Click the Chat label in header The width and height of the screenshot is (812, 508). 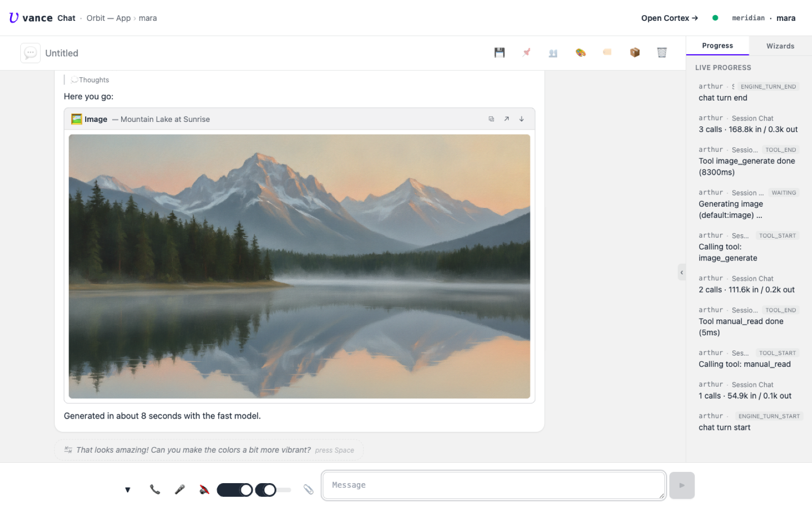tap(66, 18)
